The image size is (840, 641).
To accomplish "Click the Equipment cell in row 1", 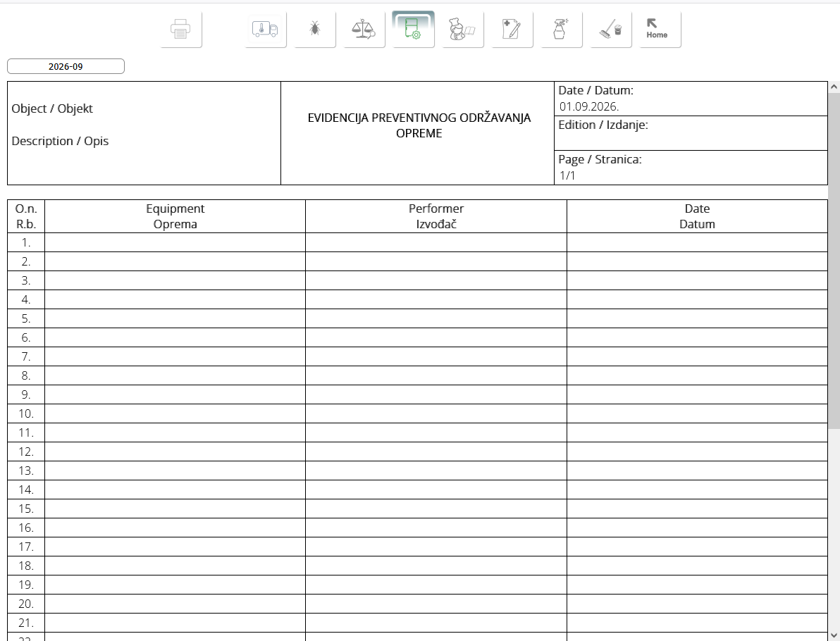I will 175,242.
